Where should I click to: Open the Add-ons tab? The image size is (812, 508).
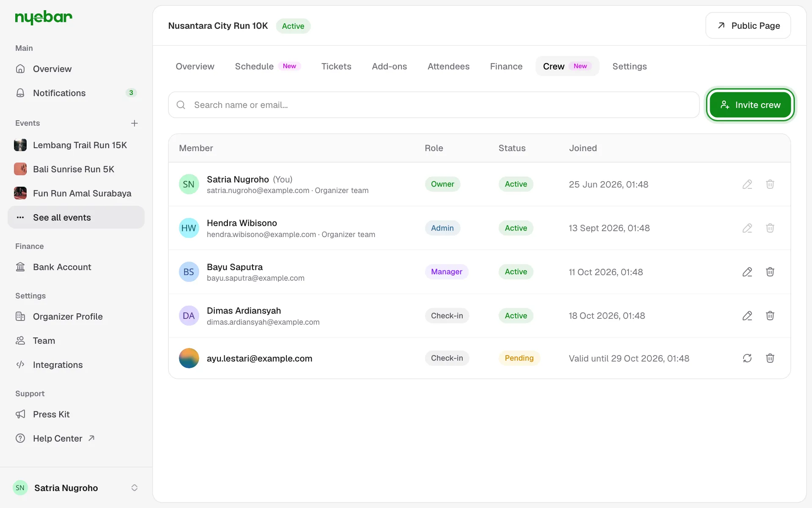point(389,66)
